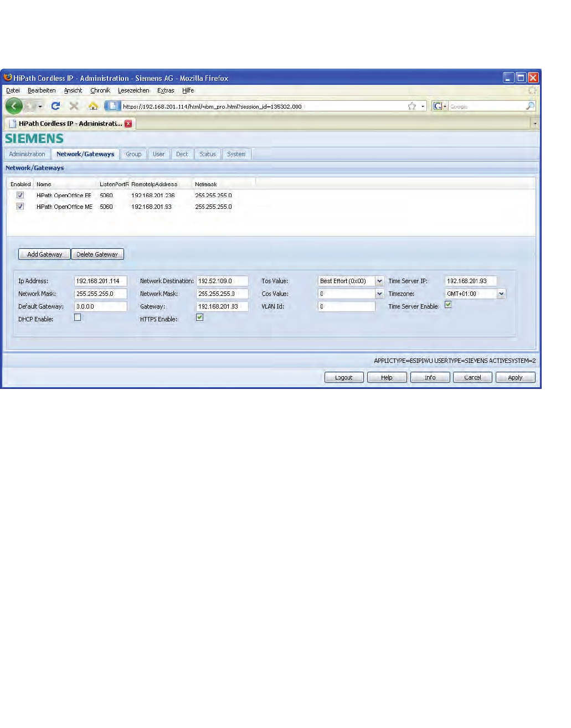
Task: Switch to the Status tab
Action: point(208,154)
